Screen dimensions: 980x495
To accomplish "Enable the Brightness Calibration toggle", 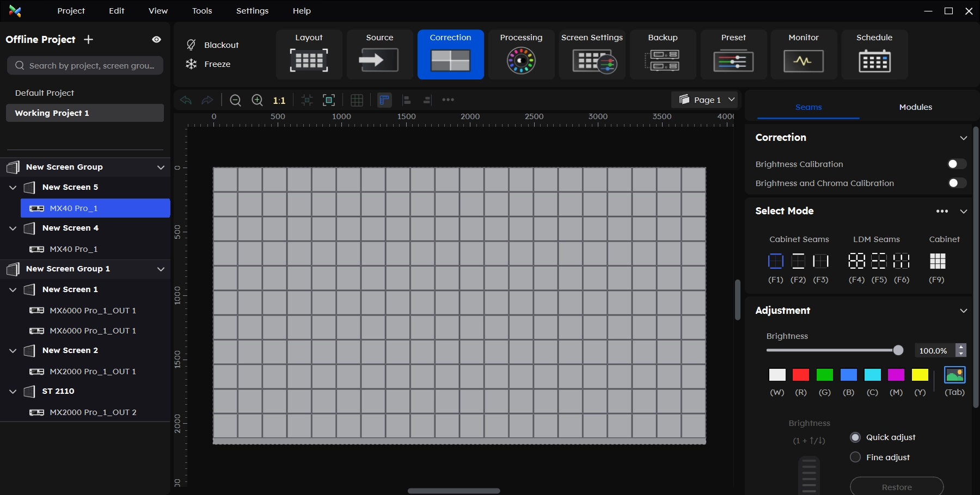I will (956, 164).
